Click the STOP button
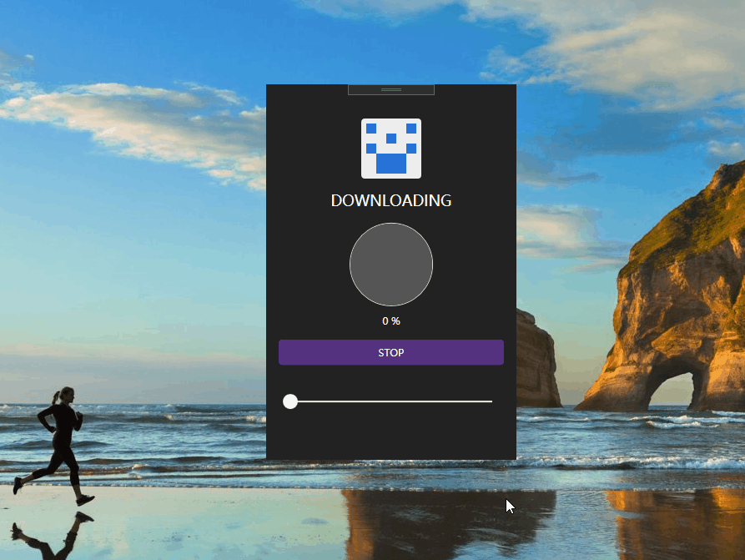Image resolution: width=745 pixels, height=560 pixels. tap(391, 352)
